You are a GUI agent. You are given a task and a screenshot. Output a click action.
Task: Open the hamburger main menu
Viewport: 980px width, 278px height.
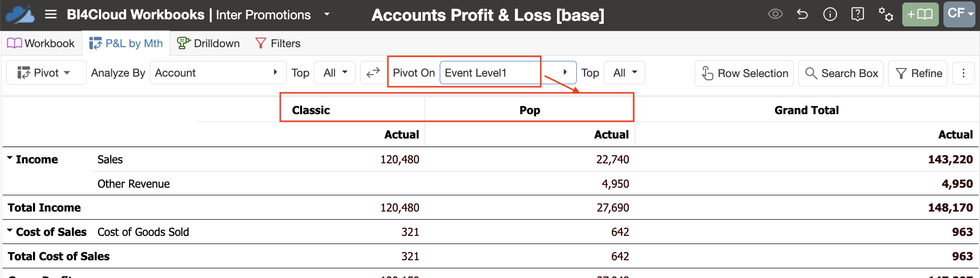[51, 15]
